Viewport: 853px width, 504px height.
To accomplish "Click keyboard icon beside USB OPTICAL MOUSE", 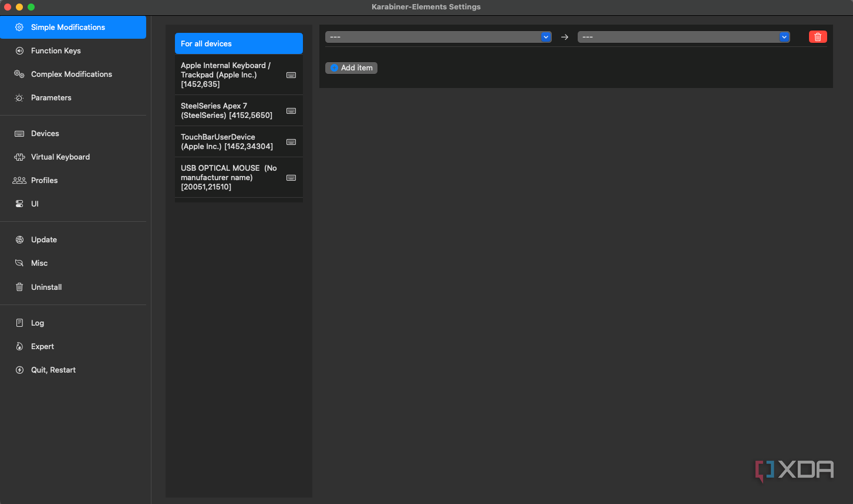I will [x=291, y=178].
